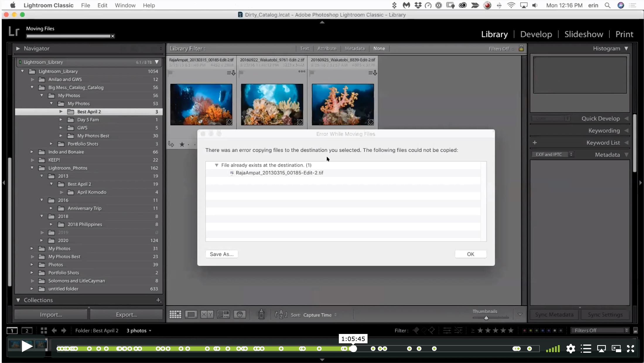
Task: Click Sync Settings button
Action: [x=605, y=315]
